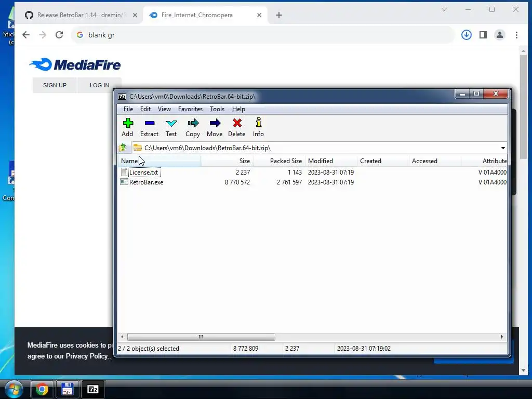Click the SIGN UP button on MediaFire
Viewport: 532px width, 399px height.
(55, 85)
